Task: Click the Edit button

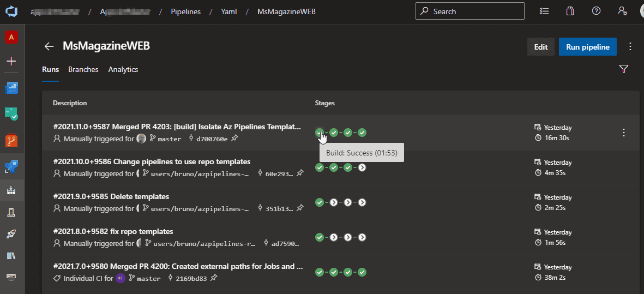Action: click(540, 47)
